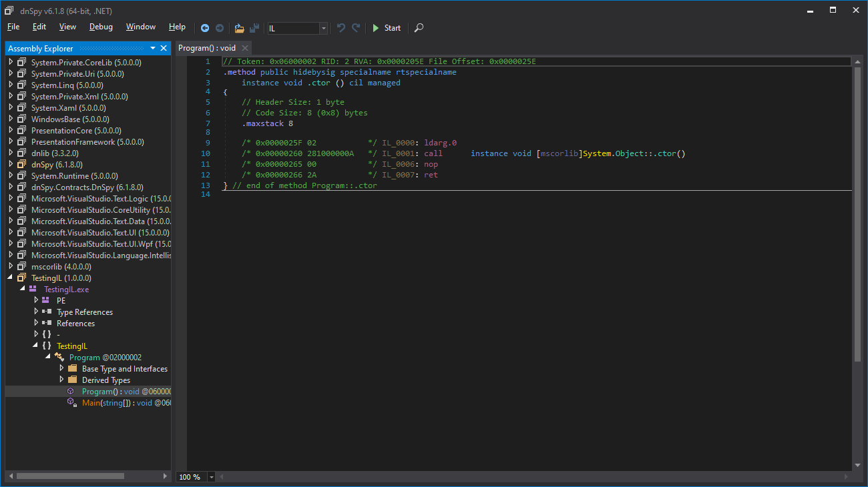Close the Assembly Explorer panel
The width and height of the screenshot is (868, 487).
coord(164,48)
